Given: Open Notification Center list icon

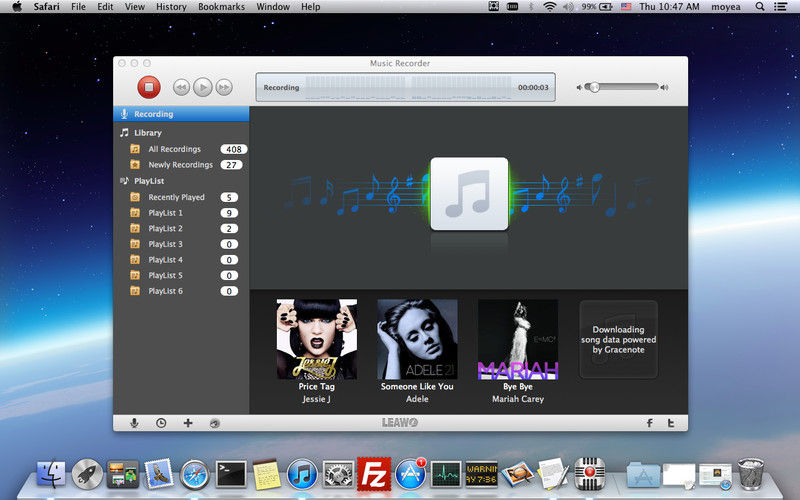Looking at the screenshot, I should [x=780, y=7].
